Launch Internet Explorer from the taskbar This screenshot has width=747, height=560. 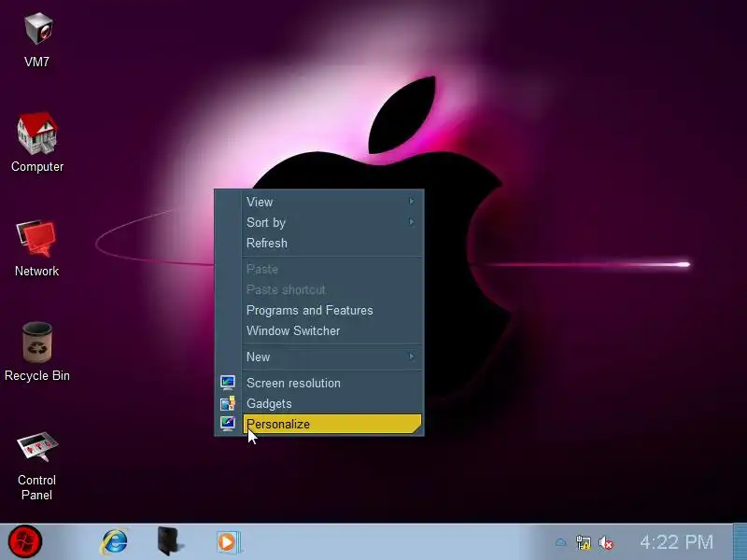(115, 541)
